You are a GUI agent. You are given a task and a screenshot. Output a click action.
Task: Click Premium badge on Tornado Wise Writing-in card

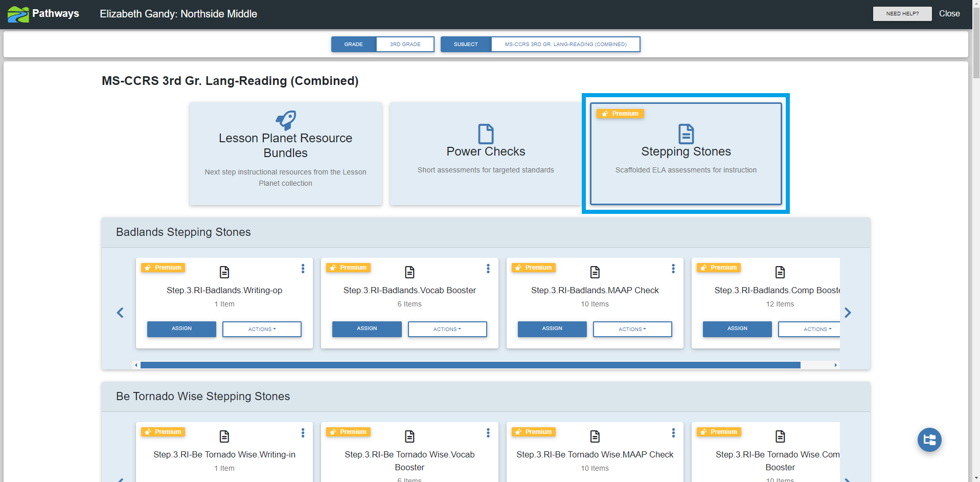(x=163, y=432)
